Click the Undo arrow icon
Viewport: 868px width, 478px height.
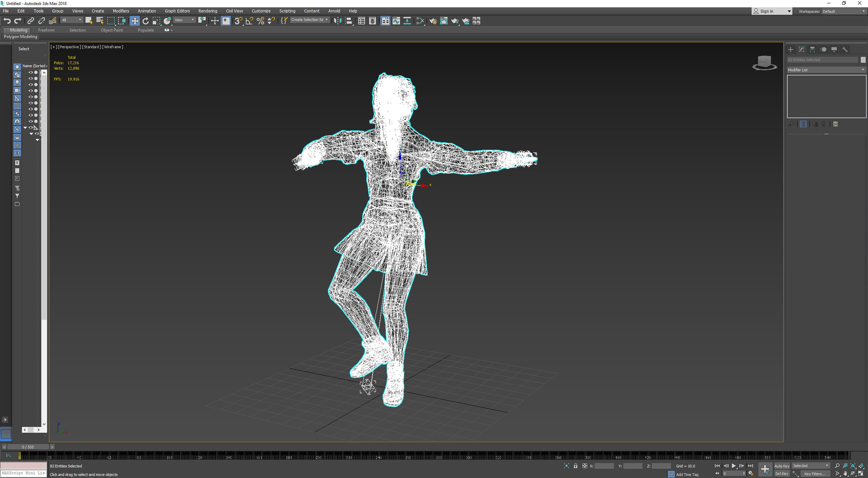[x=7, y=21]
